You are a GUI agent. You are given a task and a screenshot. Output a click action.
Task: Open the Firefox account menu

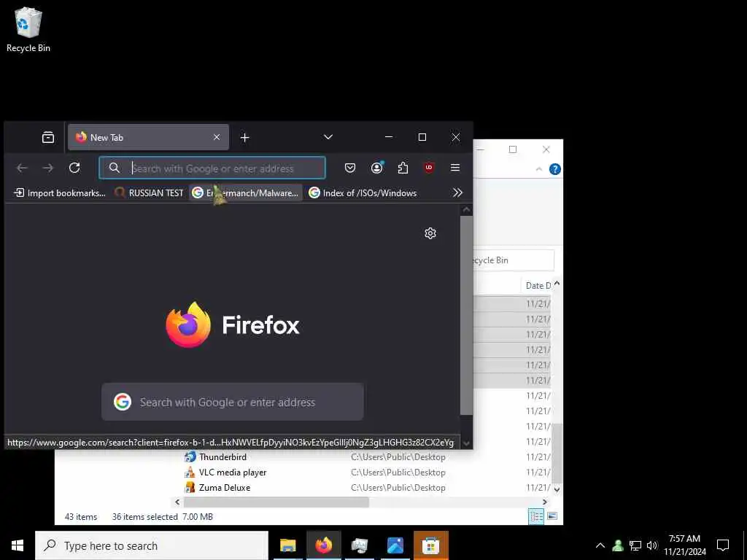tap(377, 168)
